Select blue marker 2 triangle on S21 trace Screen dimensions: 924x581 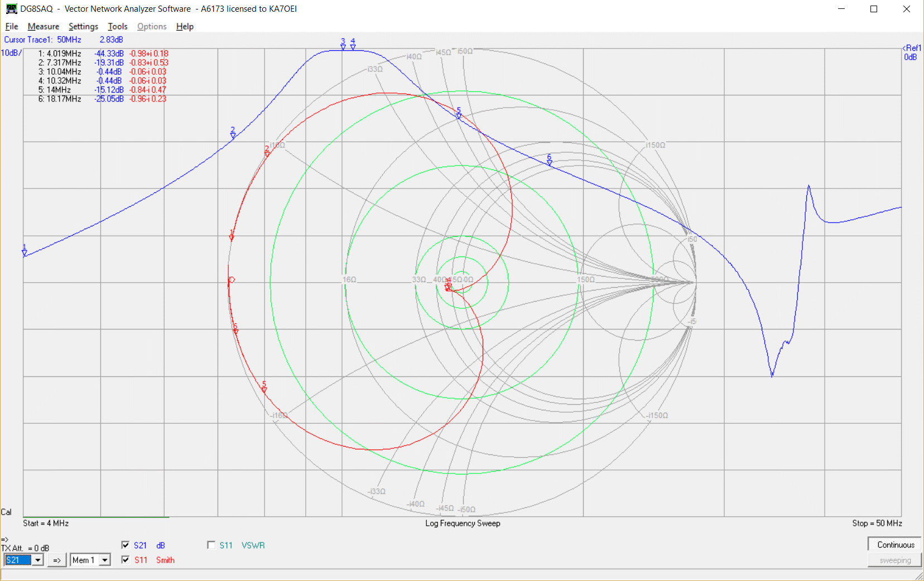pos(233,135)
